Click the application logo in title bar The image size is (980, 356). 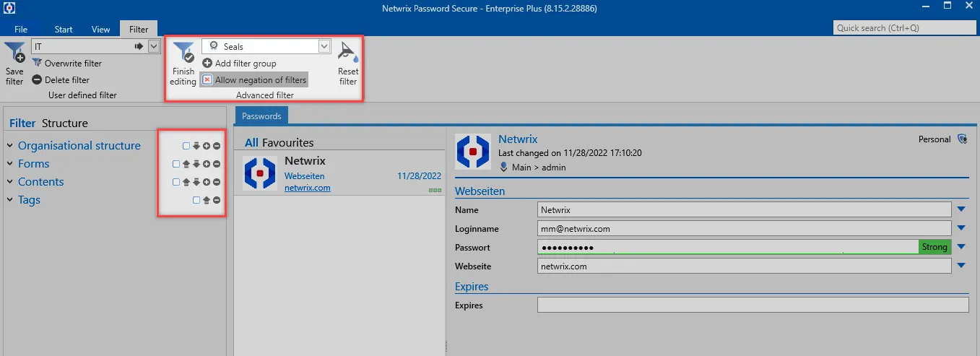[x=9, y=9]
